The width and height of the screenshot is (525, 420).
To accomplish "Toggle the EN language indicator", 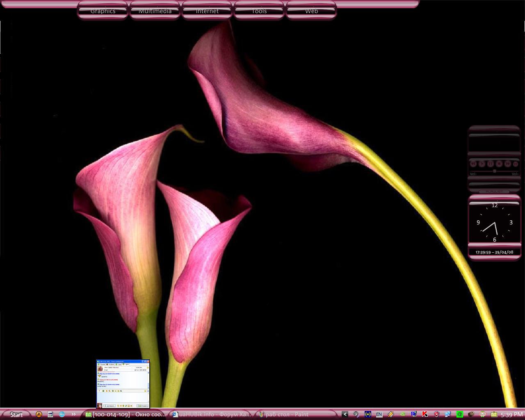I will pyautogui.click(x=379, y=414).
